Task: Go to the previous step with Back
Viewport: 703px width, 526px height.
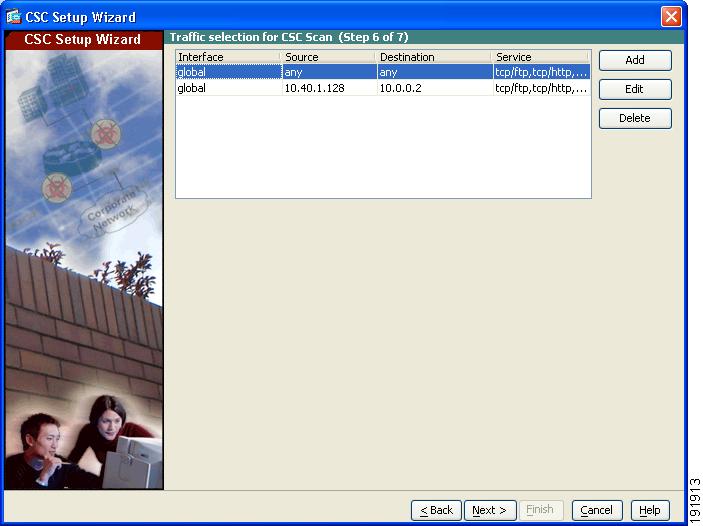Action: pyautogui.click(x=436, y=510)
